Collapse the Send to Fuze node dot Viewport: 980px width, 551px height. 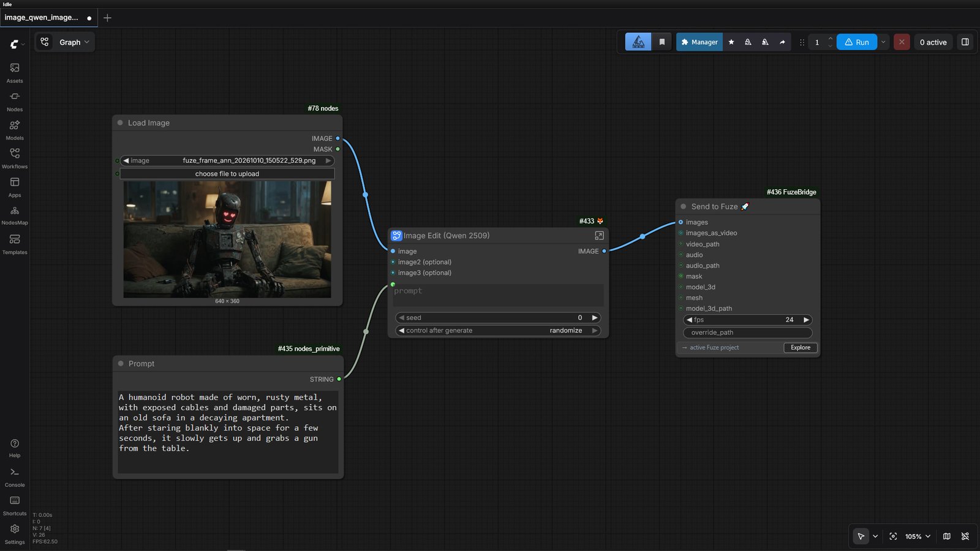click(x=684, y=206)
